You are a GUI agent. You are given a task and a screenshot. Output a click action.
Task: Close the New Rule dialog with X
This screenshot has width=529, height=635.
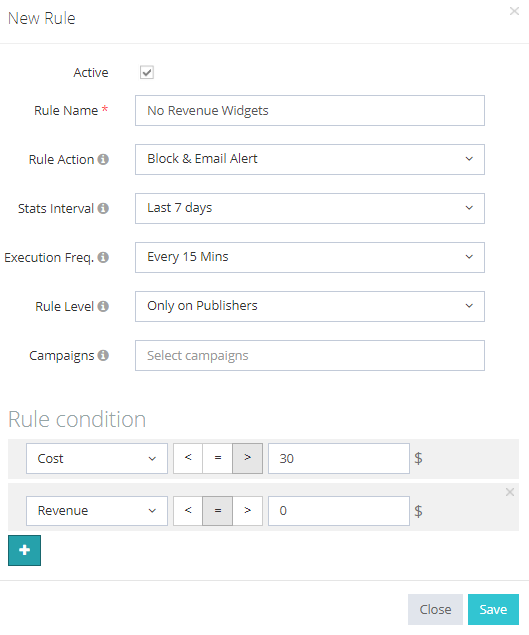pos(514,11)
